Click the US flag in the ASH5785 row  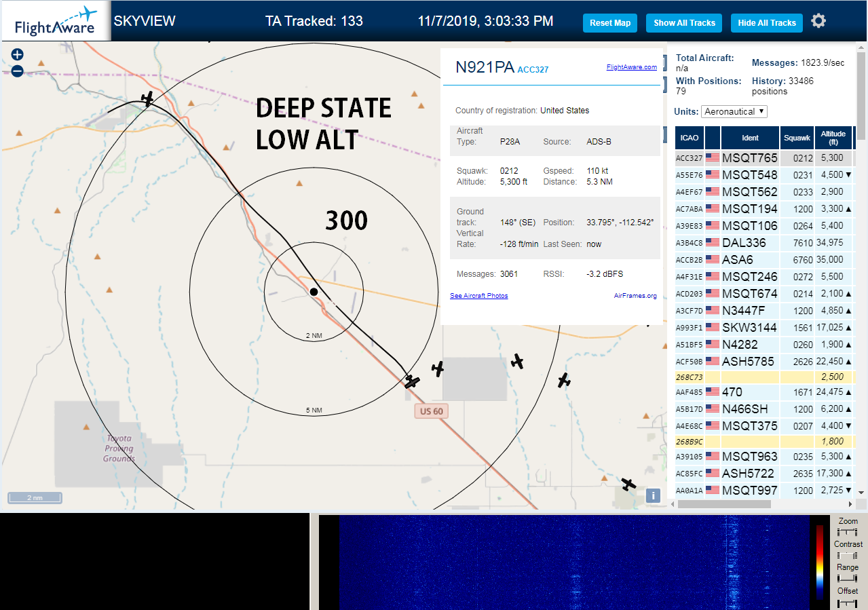(713, 362)
